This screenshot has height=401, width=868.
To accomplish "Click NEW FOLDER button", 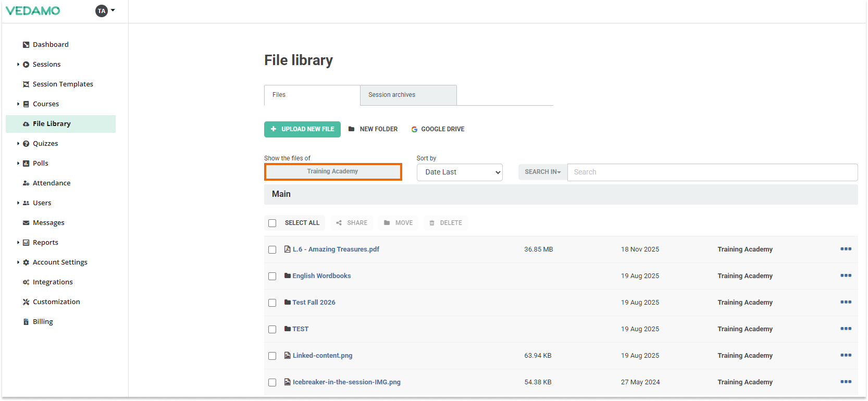I will tap(373, 129).
